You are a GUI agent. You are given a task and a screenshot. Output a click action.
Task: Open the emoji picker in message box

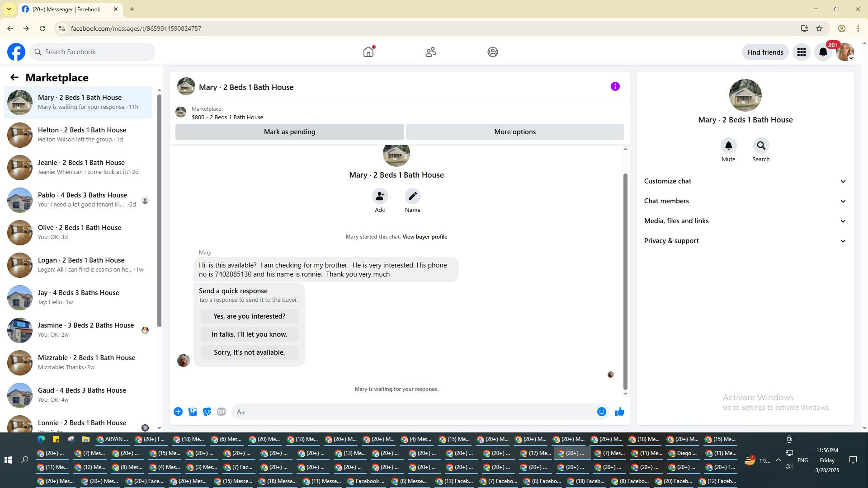(x=601, y=412)
